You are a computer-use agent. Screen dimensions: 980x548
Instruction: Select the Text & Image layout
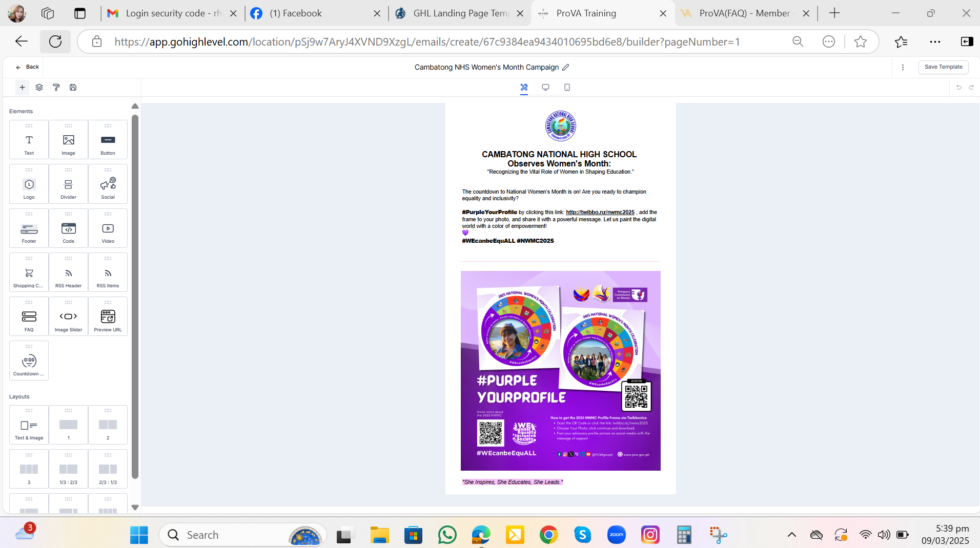tap(29, 425)
